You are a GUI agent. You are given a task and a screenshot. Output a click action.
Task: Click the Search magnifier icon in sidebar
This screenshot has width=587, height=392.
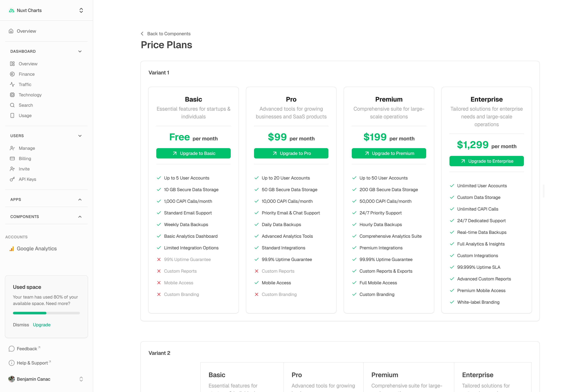coord(12,105)
